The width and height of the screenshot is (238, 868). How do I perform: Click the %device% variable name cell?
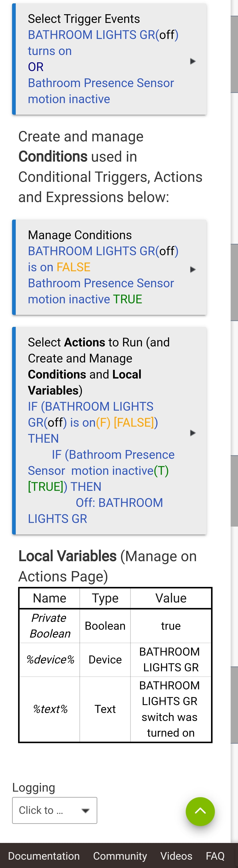tap(50, 659)
